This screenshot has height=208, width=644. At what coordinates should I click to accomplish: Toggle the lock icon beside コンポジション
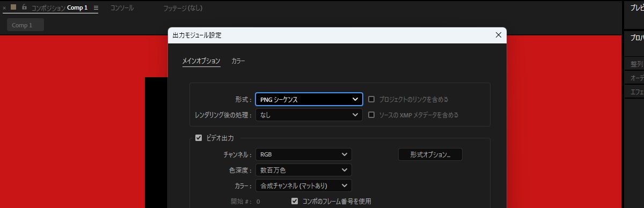(25, 8)
